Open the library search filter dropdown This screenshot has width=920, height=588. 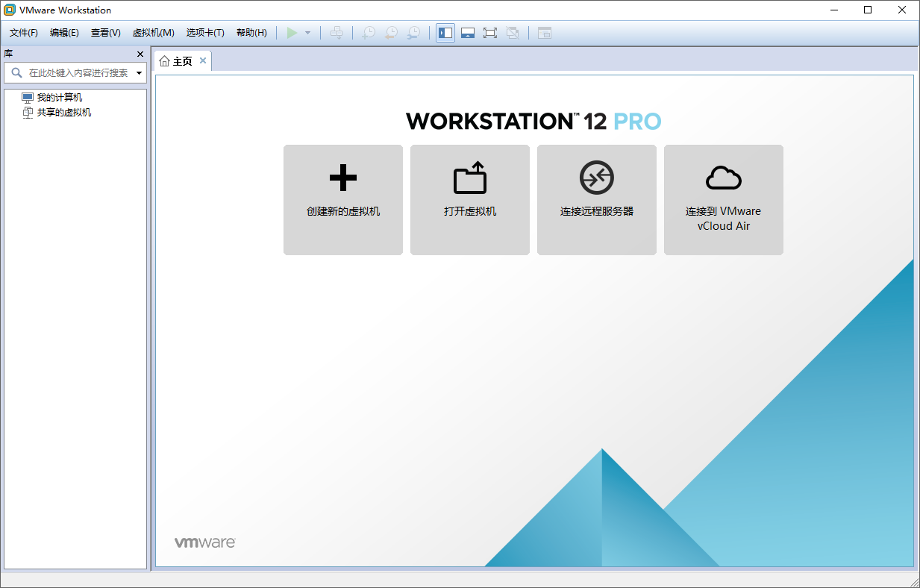(139, 72)
